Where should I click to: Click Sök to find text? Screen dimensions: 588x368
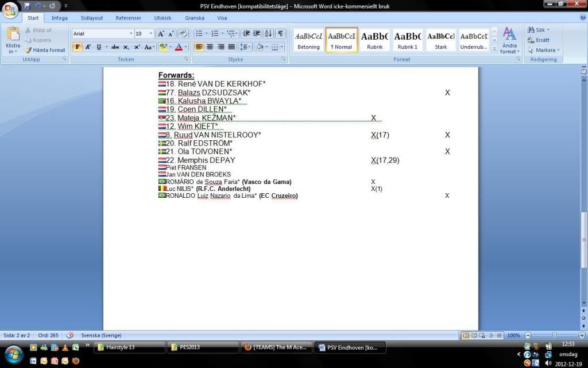tap(538, 30)
